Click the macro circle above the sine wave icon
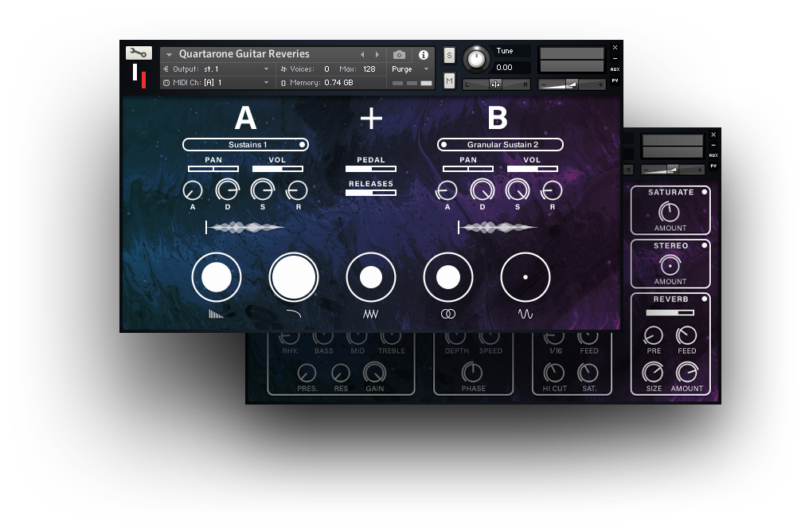This screenshot has height=532, width=801. (x=526, y=277)
